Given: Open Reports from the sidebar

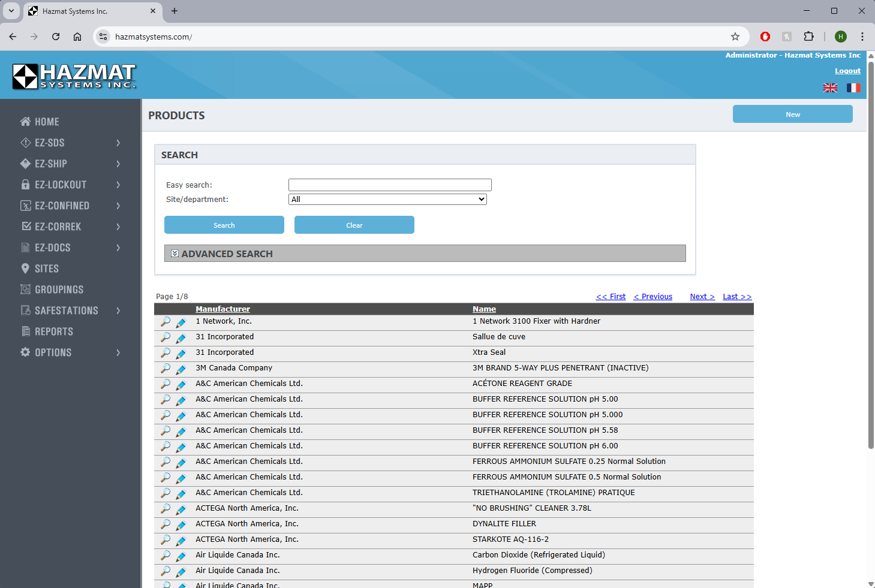Looking at the screenshot, I should (x=53, y=331).
